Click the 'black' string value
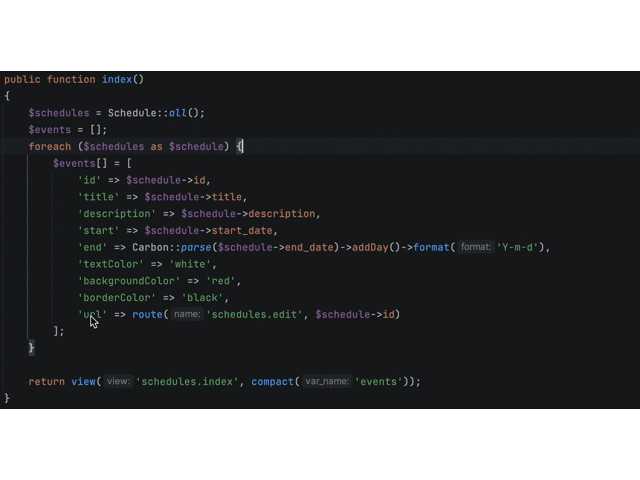 pos(202,298)
